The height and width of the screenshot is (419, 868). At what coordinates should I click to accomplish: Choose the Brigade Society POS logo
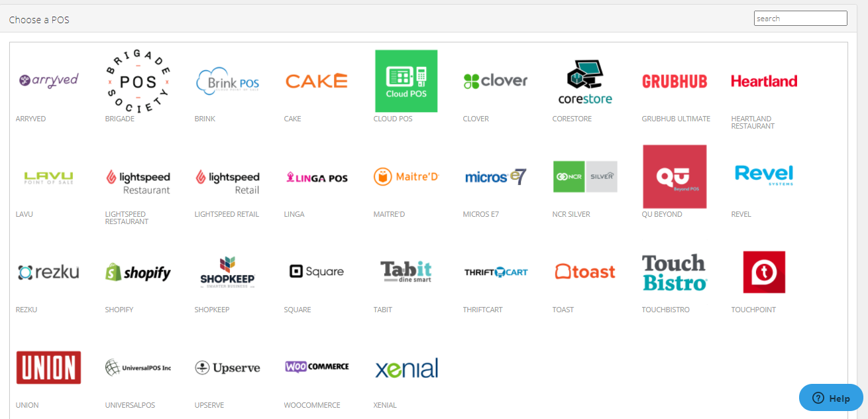[x=138, y=81]
